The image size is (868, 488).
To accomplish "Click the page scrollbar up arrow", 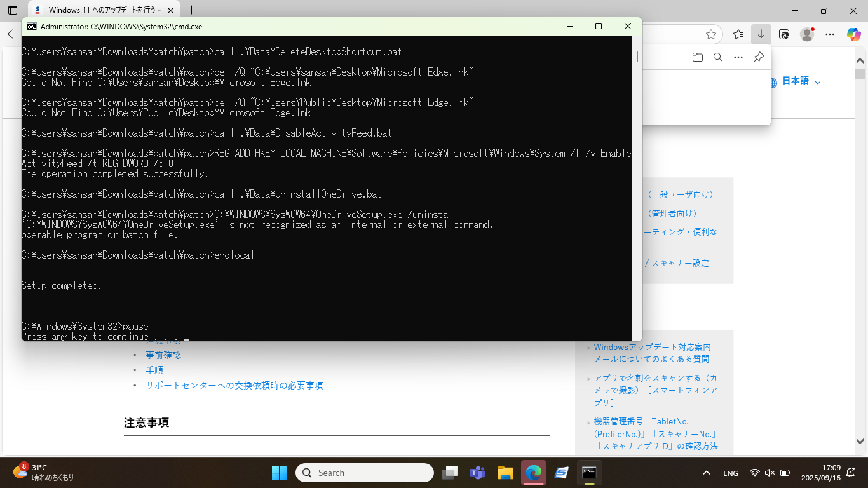I will 860,62.
